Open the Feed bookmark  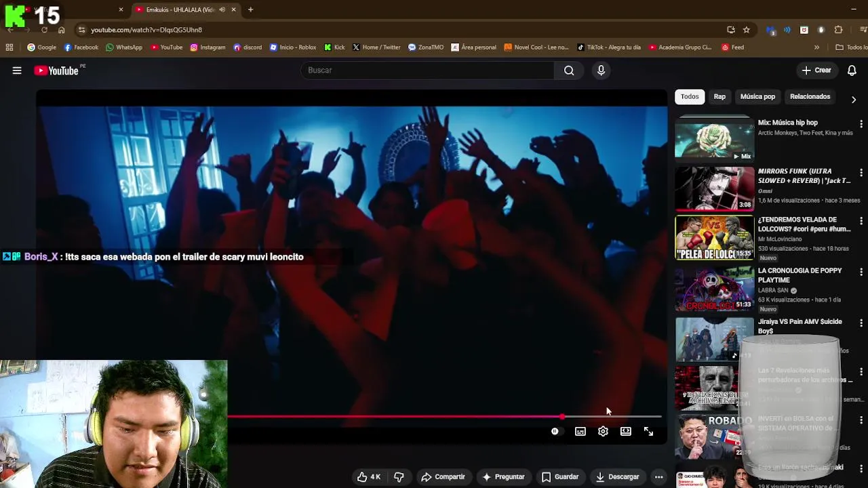[733, 47]
